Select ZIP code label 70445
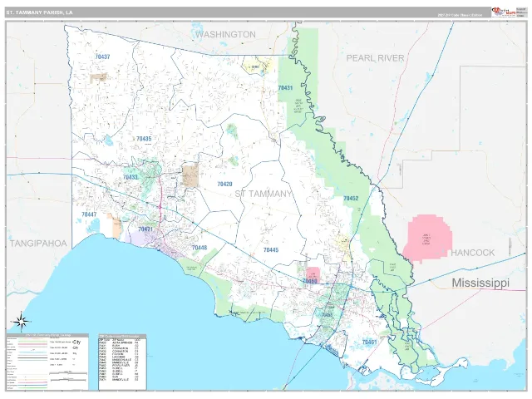This screenshot has height=399, width=532. click(x=271, y=249)
